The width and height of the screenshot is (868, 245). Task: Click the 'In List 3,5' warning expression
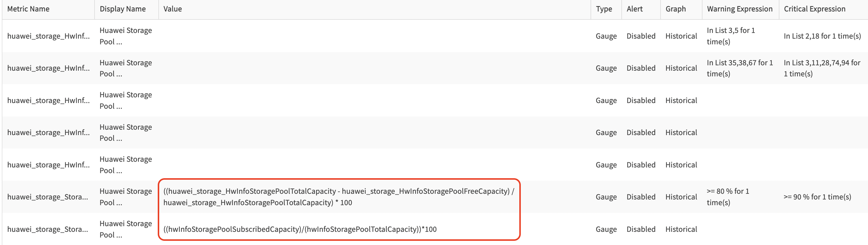point(731,36)
